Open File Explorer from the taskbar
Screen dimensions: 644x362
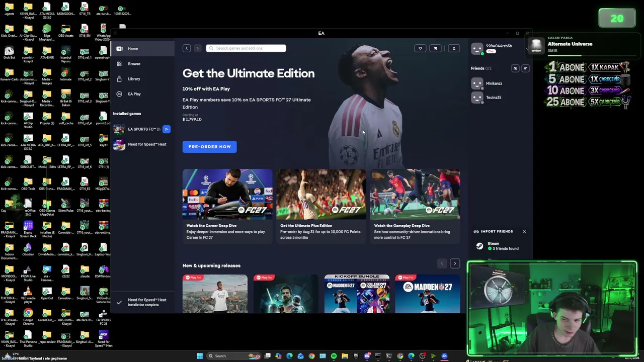coord(345,356)
